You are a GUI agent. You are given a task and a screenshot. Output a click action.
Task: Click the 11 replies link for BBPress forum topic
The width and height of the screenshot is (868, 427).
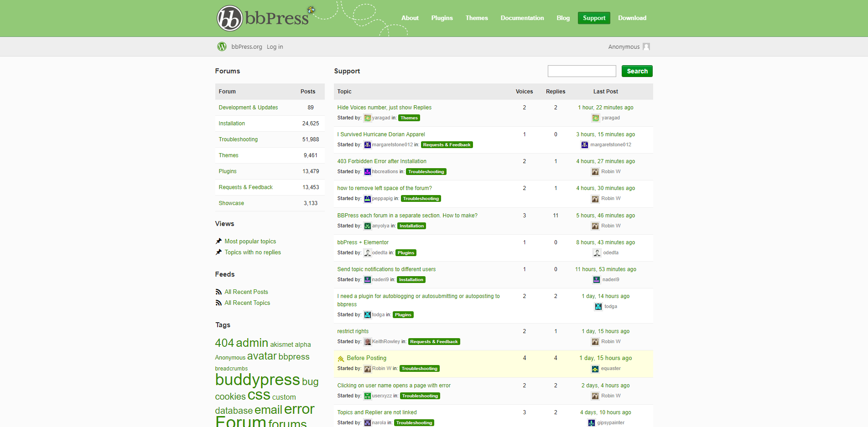pos(556,215)
